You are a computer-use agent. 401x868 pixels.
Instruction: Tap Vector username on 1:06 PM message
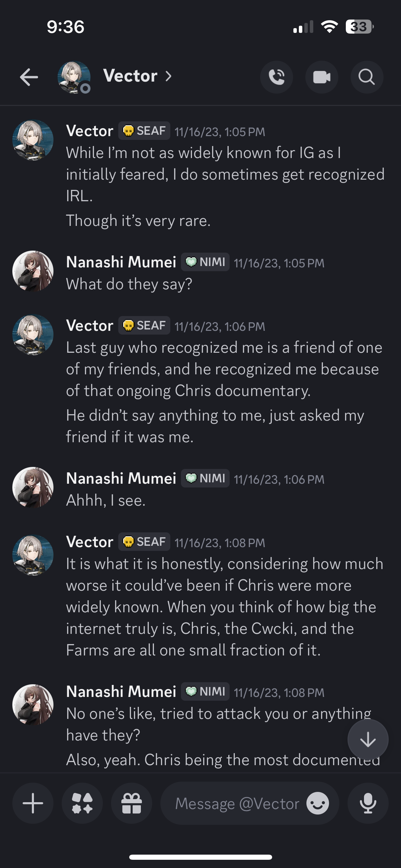tap(90, 326)
